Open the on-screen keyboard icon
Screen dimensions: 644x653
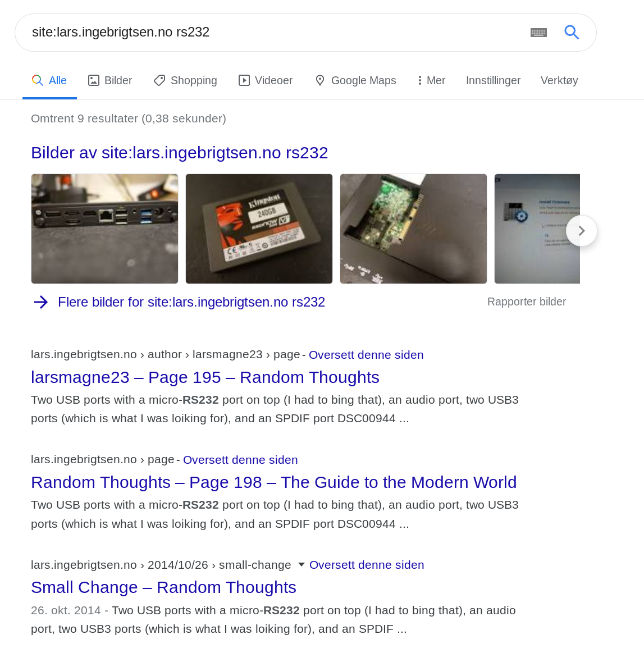point(538,33)
